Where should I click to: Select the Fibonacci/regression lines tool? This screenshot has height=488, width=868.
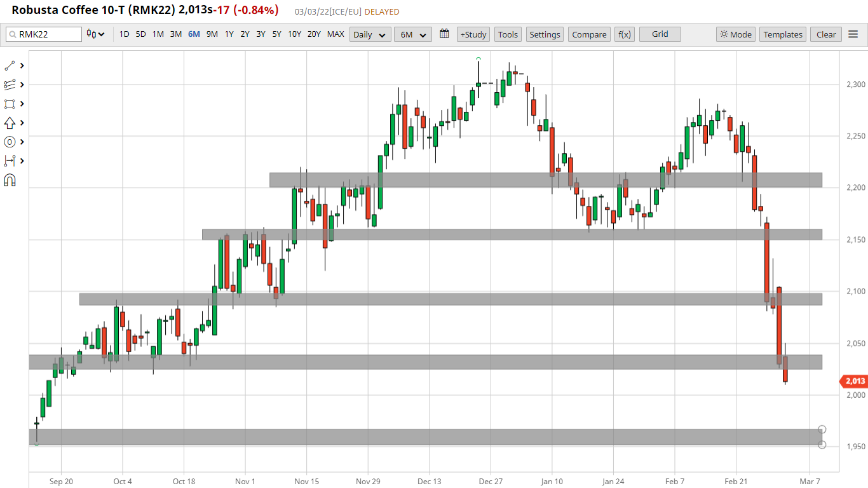(10, 85)
